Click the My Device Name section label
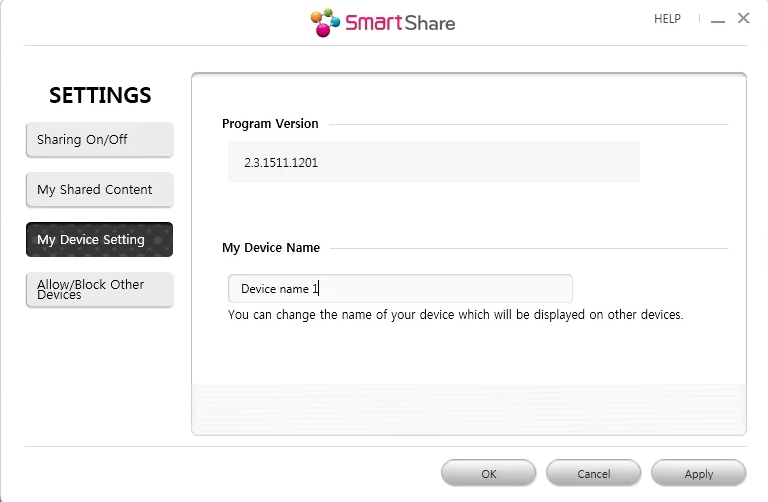Viewport: 768px width, 502px height. [271, 248]
